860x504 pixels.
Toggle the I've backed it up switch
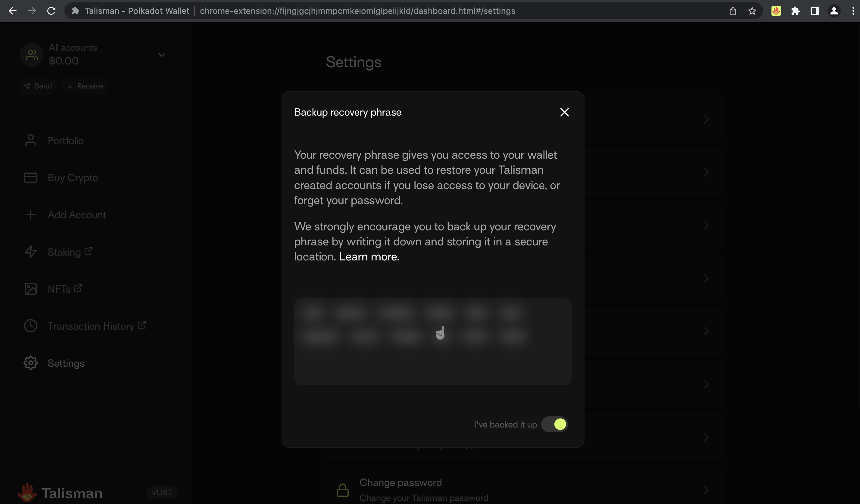(x=554, y=424)
